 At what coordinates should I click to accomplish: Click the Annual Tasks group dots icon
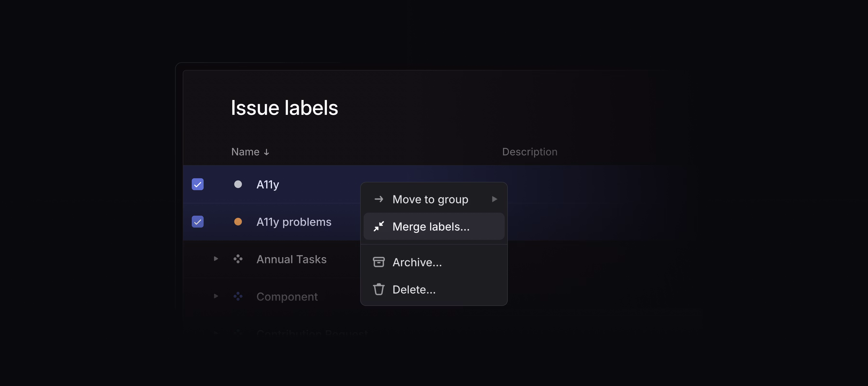(238, 259)
